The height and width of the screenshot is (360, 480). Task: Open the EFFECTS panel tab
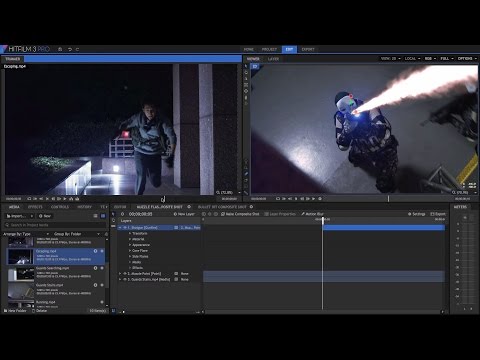pyautogui.click(x=35, y=207)
